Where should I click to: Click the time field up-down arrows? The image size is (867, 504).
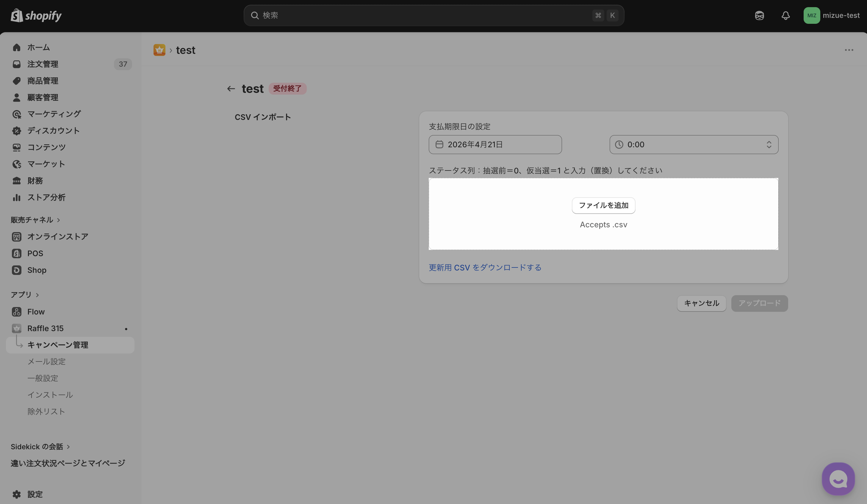[769, 145]
